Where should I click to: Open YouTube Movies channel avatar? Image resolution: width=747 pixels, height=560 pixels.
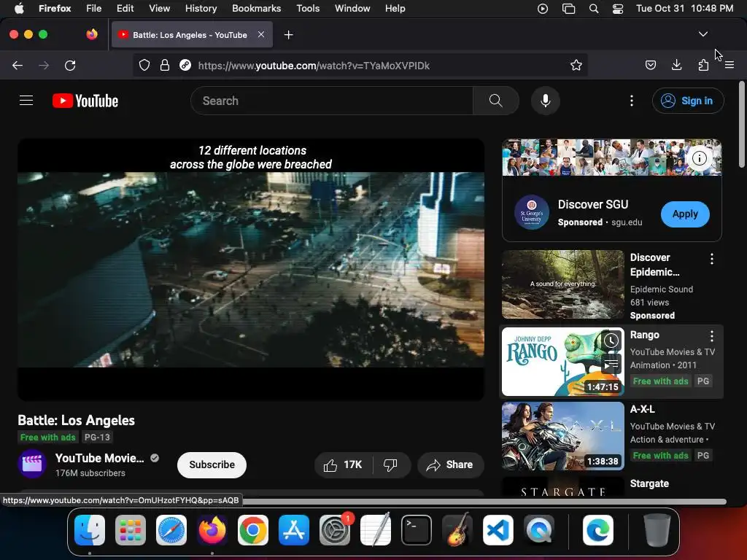[x=32, y=463]
